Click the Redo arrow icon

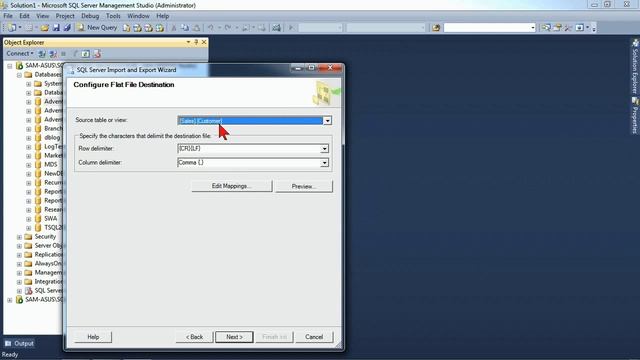click(x=228, y=28)
